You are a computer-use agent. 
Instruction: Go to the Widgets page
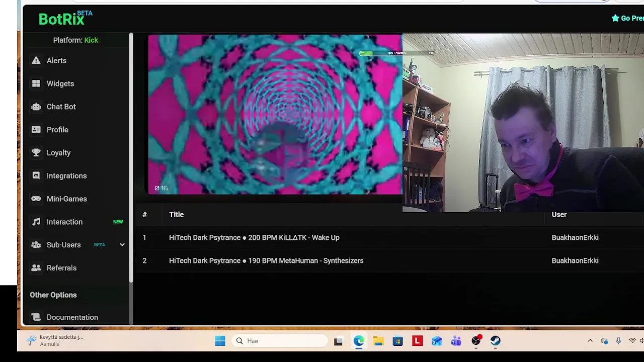60,83
